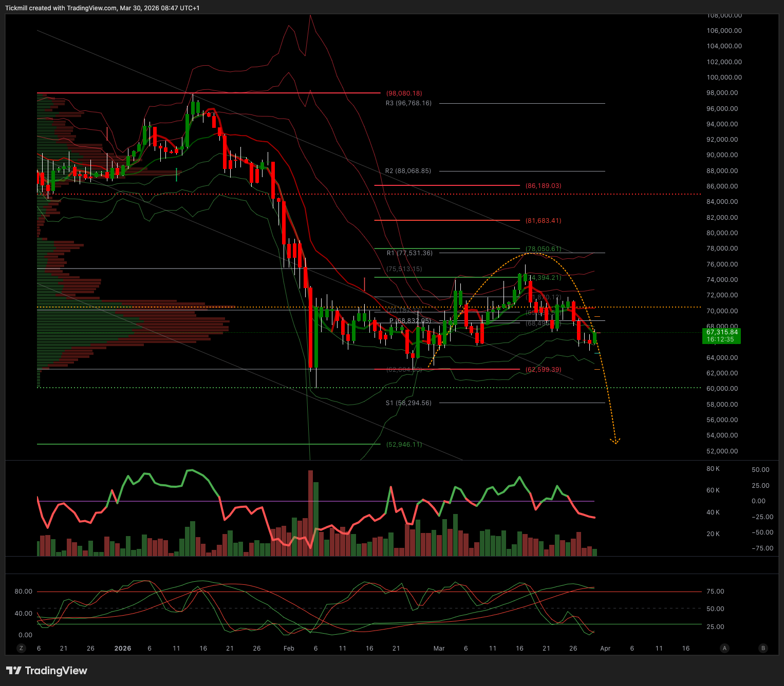
Task: Click the current price label 67,315.84
Action: coord(721,332)
